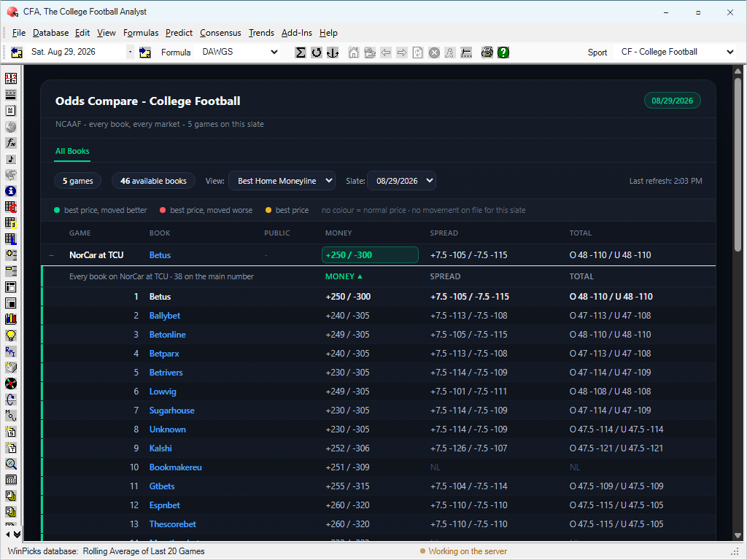This screenshot has width=747, height=560.
Task: Open the Ballybet book link
Action: (165, 316)
